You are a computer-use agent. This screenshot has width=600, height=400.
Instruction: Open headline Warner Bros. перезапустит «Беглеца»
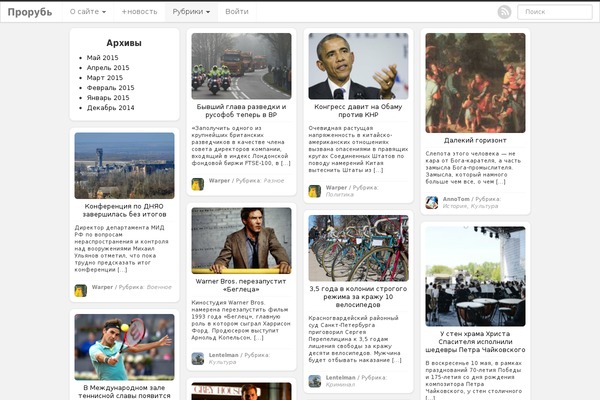(241, 285)
